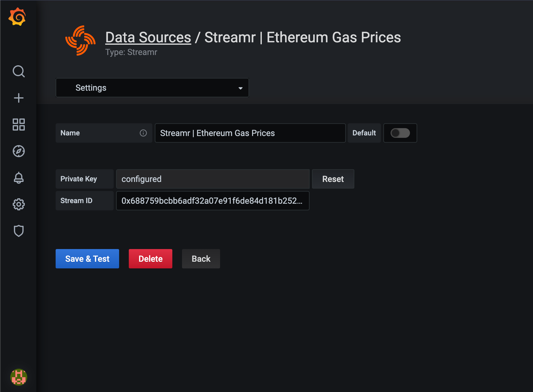533x392 pixels.
Task: Click the Save & Test button
Action: pos(87,259)
